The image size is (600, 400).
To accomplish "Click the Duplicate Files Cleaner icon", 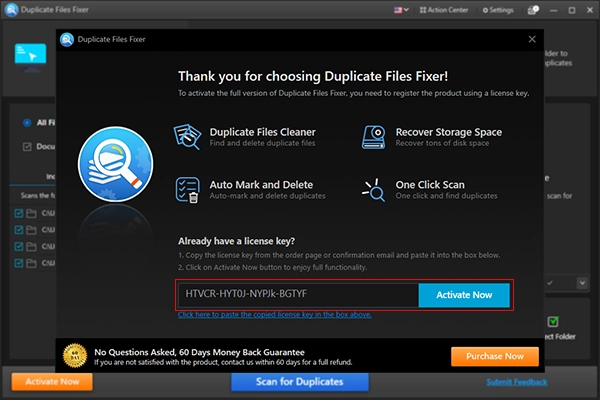I will click(x=188, y=137).
